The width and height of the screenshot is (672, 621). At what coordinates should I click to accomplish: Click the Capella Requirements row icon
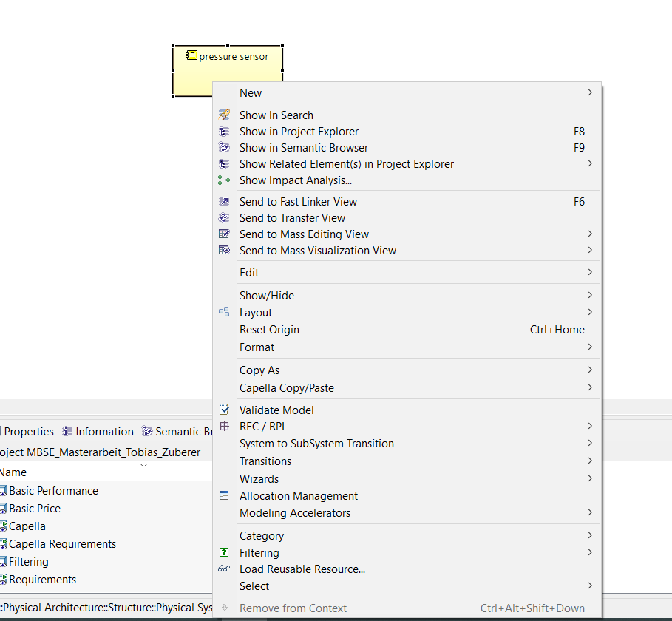point(4,544)
